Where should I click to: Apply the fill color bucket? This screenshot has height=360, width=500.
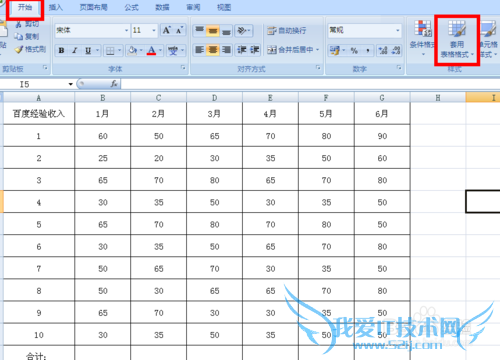(x=132, y=50)
